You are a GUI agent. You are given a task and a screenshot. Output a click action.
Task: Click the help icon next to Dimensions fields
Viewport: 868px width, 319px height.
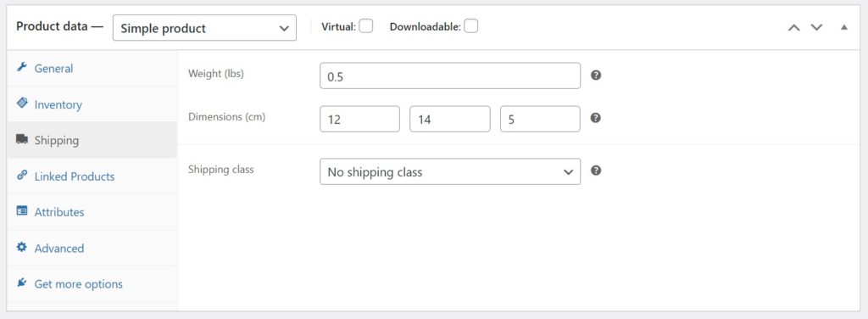pyautogui.click(x=596, y=118)
